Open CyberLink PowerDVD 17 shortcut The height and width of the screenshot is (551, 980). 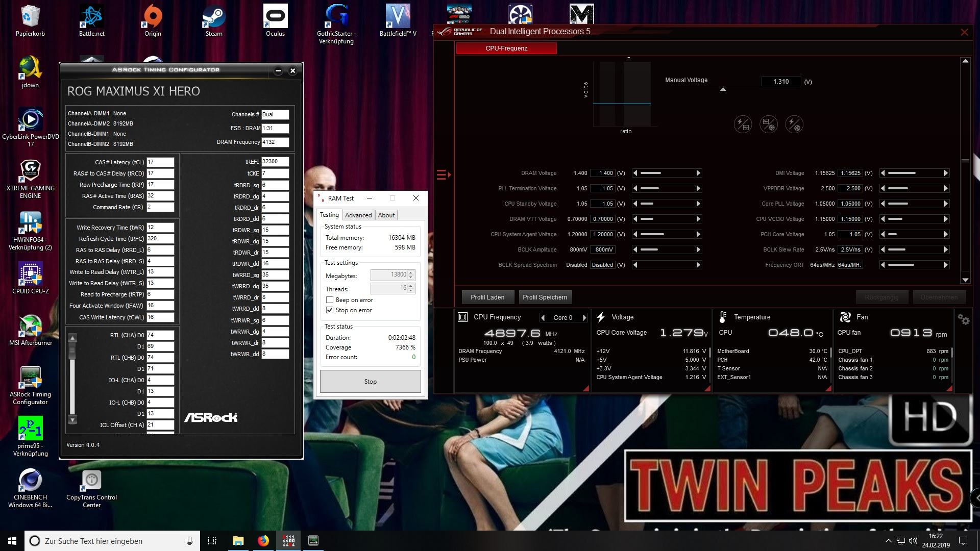point(30,128)
